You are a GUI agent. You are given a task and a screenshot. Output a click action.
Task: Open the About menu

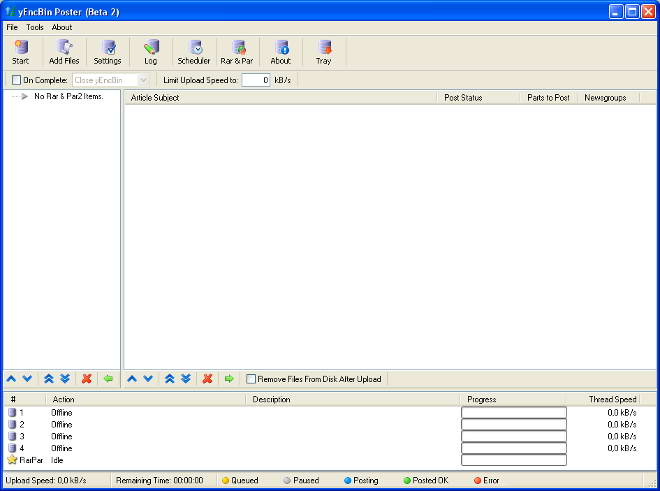tap(62, 27)
